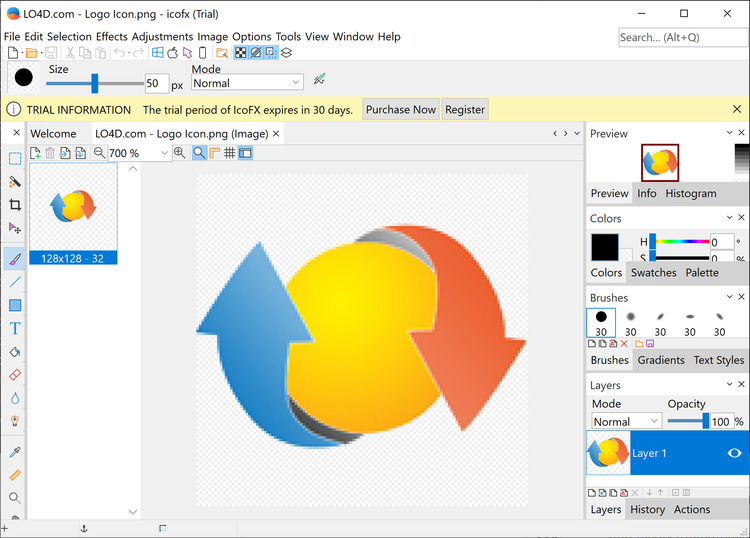Screen dimensions: 750x538
Task: Switch to the Swatches tab
Action: [x=653, y=273]
